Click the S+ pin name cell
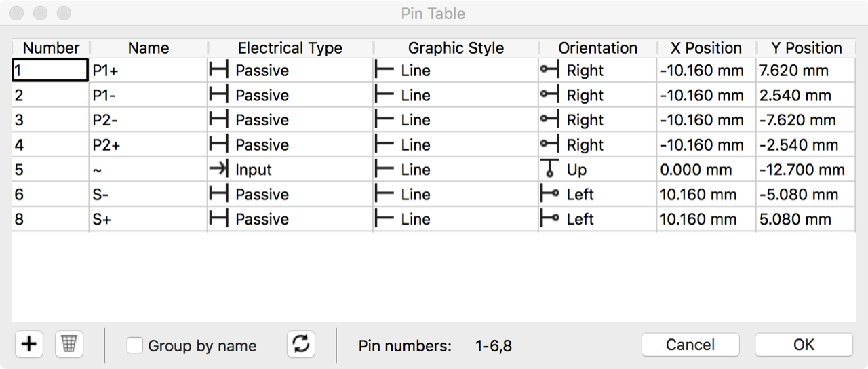Screen dimensions: 868x369 click(148, 219)
